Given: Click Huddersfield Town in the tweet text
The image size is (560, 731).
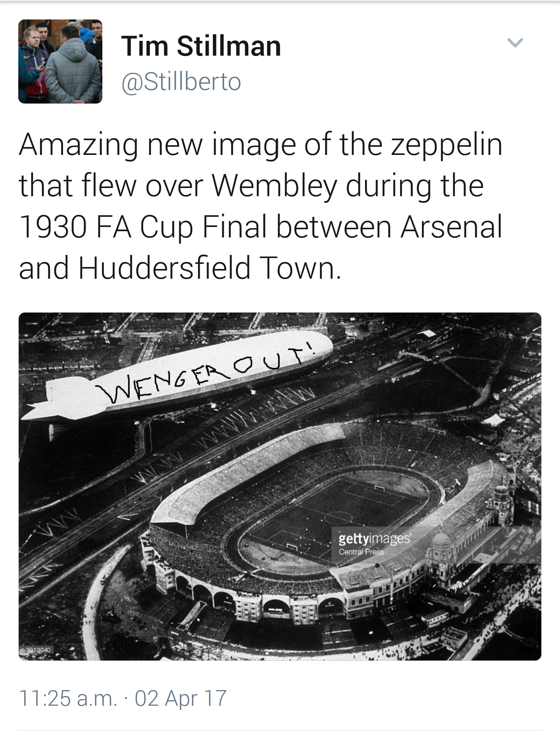Looking at the screenshot, I should point(210,269).
